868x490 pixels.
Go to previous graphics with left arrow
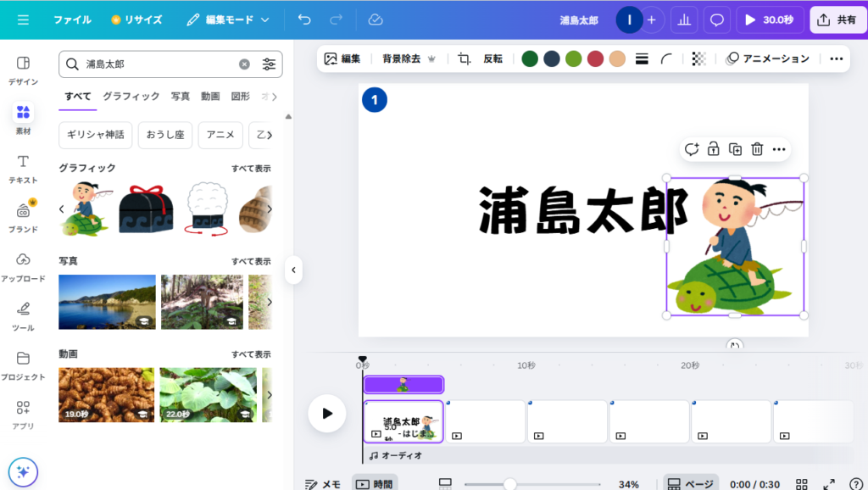[61, 209]
